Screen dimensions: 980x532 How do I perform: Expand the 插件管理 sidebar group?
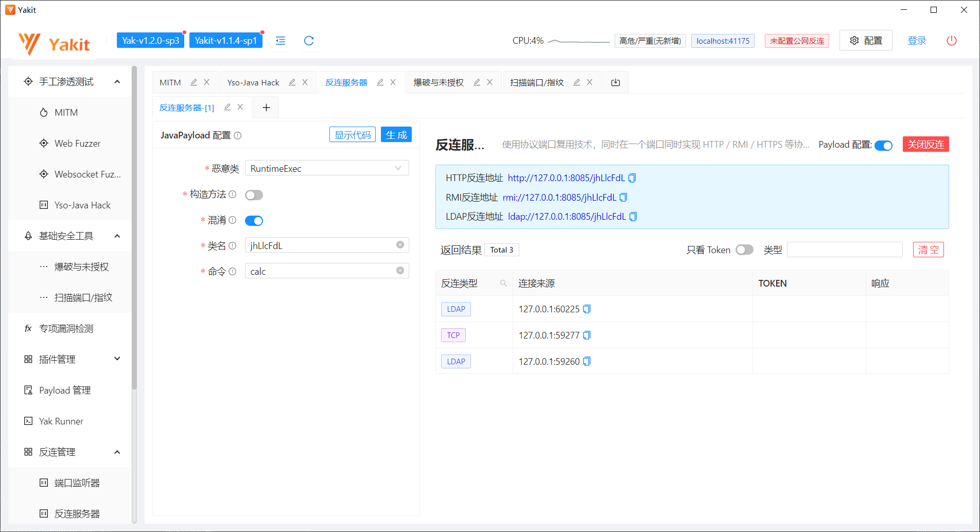click(117, 359)
